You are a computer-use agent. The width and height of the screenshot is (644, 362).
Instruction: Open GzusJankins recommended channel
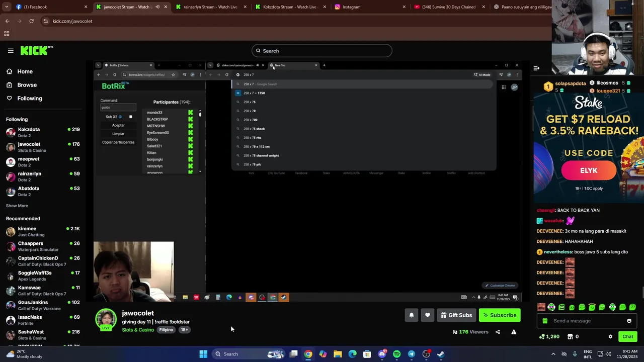[43, 305]
